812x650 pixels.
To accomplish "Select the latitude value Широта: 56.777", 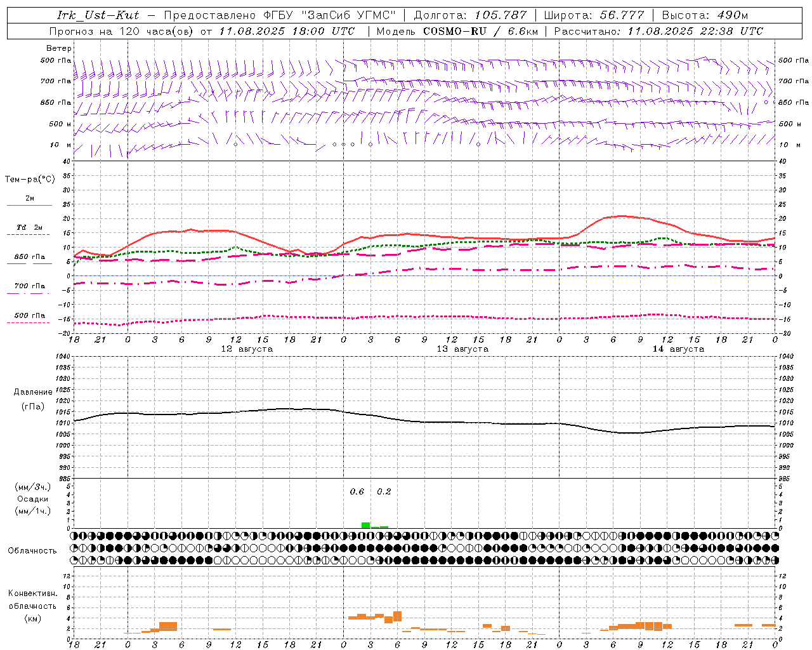I will [594, 15].
